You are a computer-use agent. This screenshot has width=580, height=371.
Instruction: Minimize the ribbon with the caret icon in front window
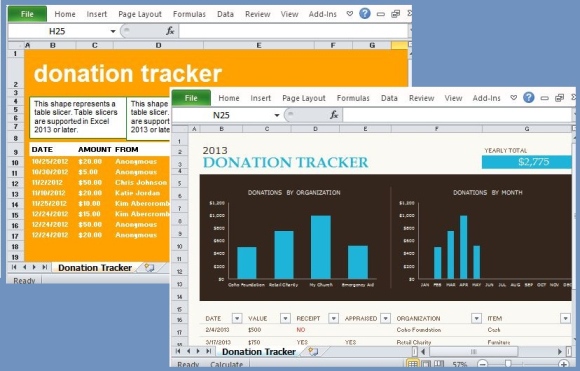tap(513, 98)
